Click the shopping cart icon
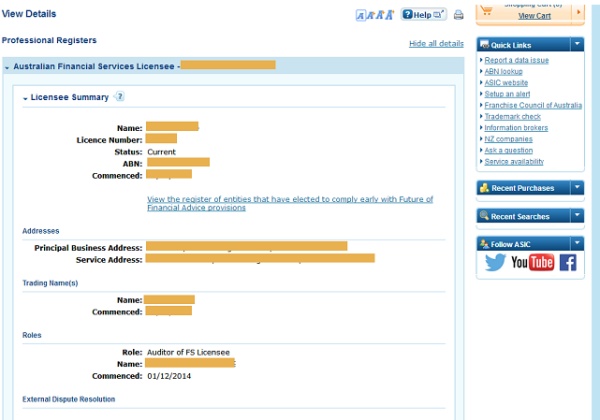The width and height of the screenshot is (600, 420). click(487, 10)
